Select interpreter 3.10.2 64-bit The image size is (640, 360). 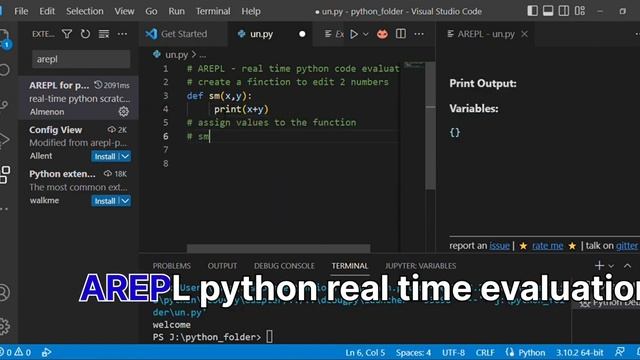pyautogui.click(x=580, y=352)
